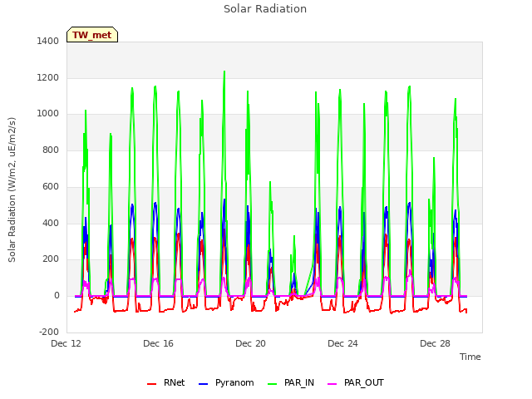Viewport: 532px width, 399px height.
Task: Click the Dec 16 x-axis label
Action: pos(158,343)
